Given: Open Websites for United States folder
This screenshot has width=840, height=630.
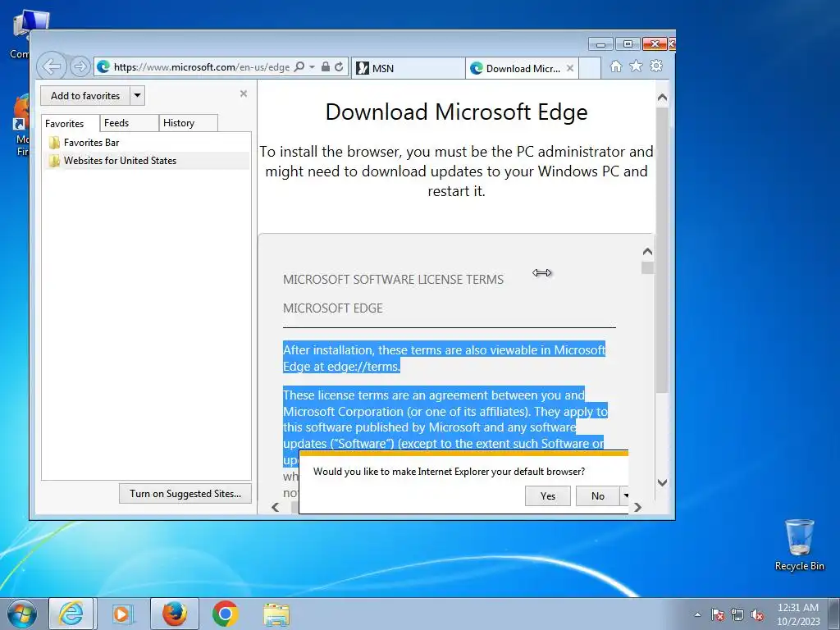Looking at the screenshot, I should tap(146, 161).
